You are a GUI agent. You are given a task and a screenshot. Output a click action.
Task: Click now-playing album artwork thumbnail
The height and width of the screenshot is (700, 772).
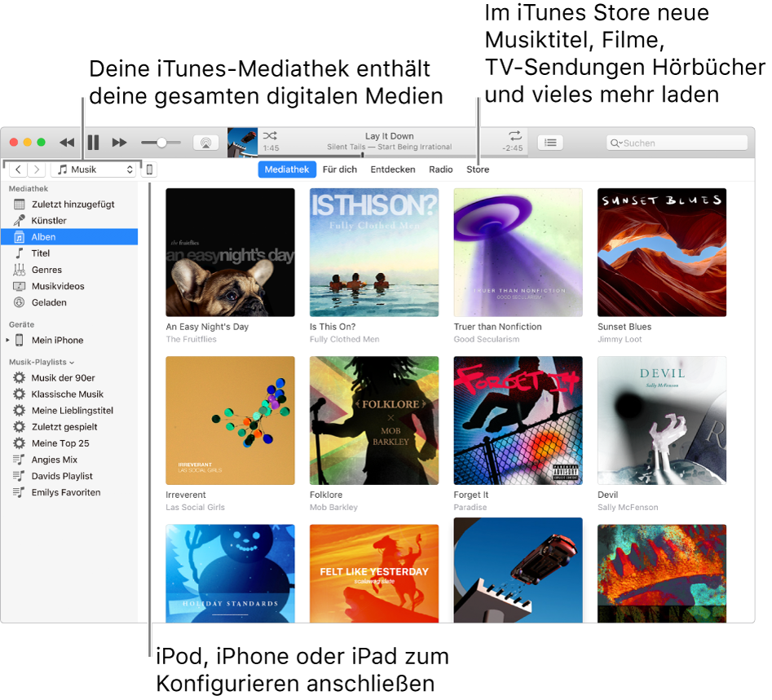click(x=242, y=143)
